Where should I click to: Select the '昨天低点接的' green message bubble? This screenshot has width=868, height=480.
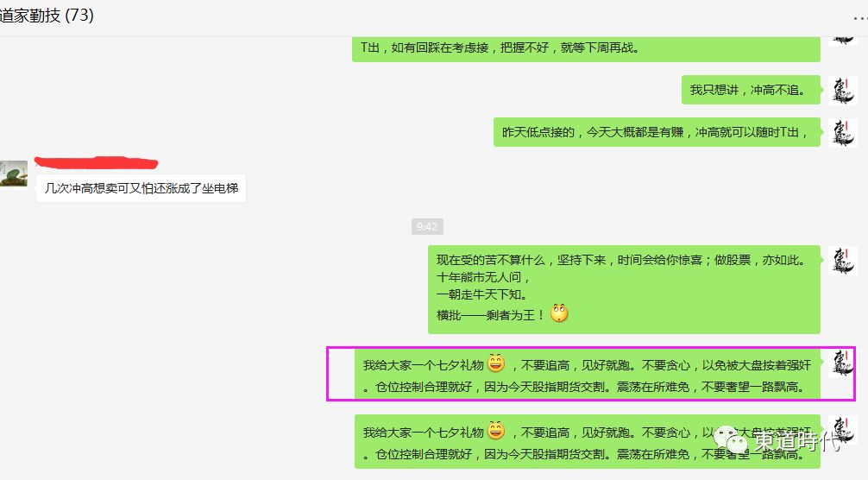coord(657,132)
